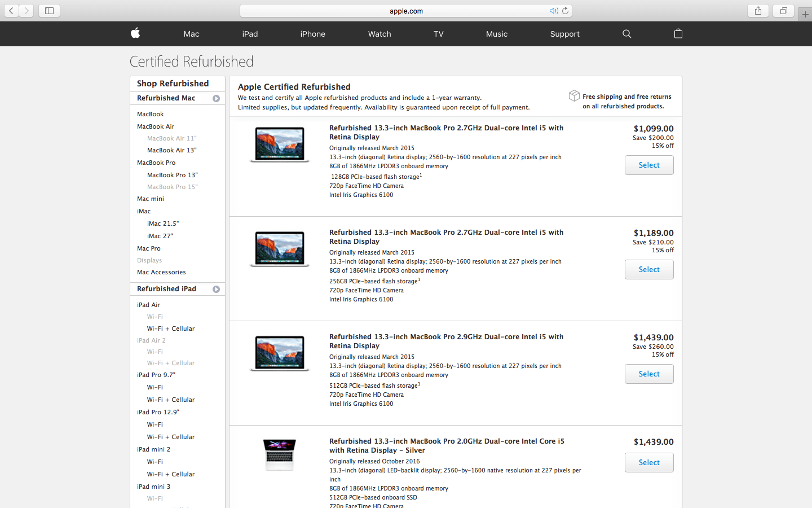Open the MacBook sidebar link

[x=151, y=114]
